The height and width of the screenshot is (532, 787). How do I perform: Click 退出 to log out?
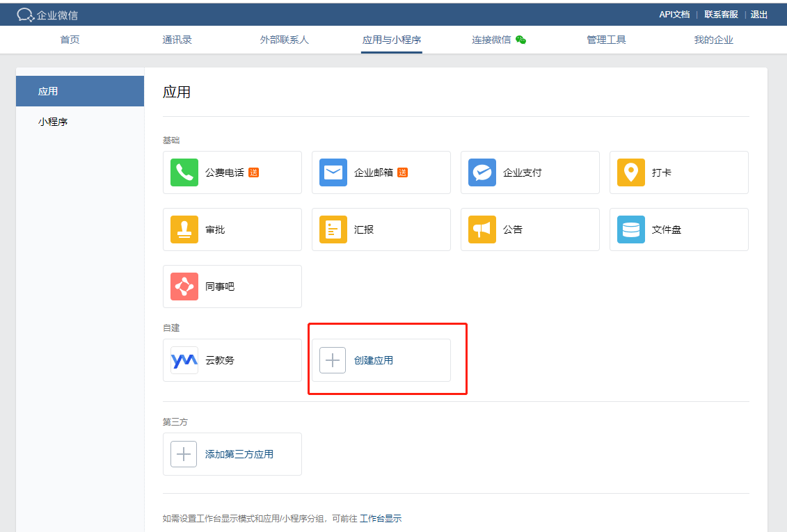(759, 15)
